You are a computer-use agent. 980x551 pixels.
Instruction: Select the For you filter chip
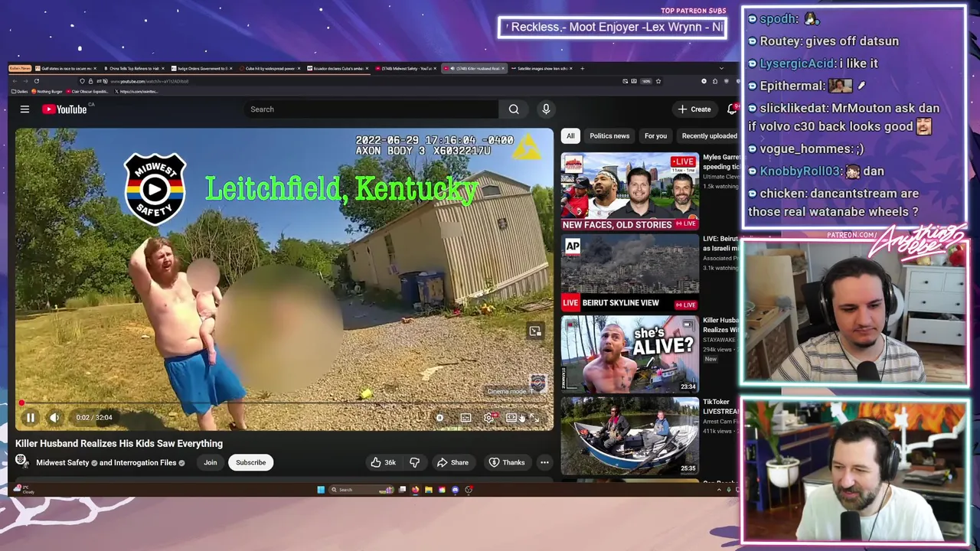click(655, 136)
